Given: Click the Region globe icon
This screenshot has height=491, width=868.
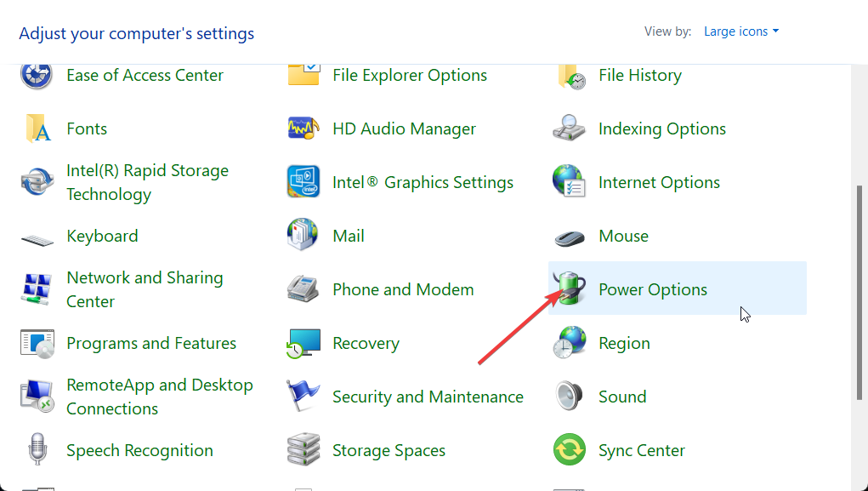Looking at the screenshot, I should tap(569, 343).
